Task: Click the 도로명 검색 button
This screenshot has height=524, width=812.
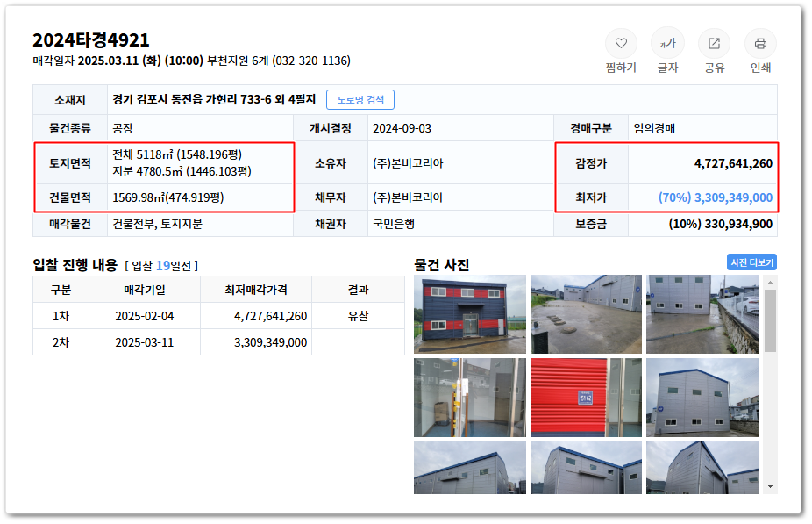Action: click(x=360, y=99)
